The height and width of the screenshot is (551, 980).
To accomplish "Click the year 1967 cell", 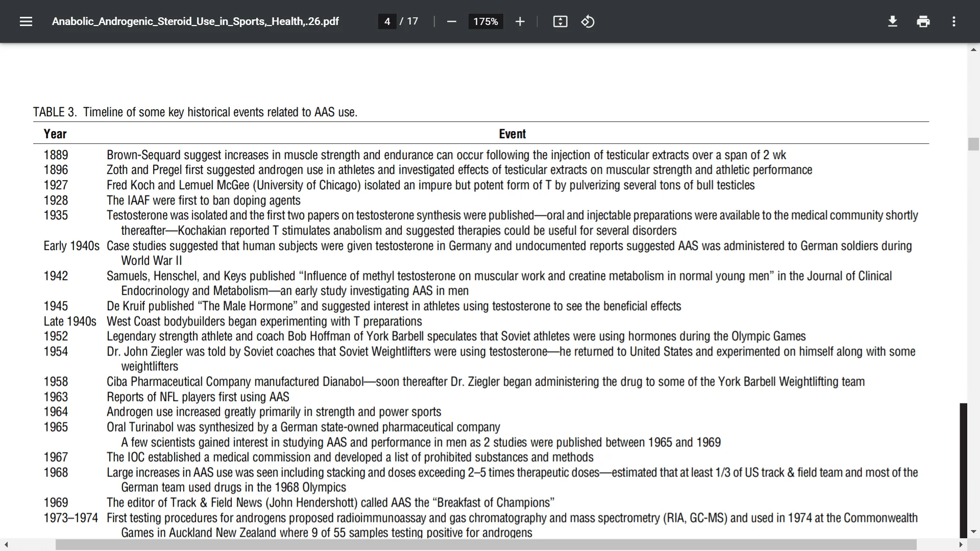I will [56, 457].
